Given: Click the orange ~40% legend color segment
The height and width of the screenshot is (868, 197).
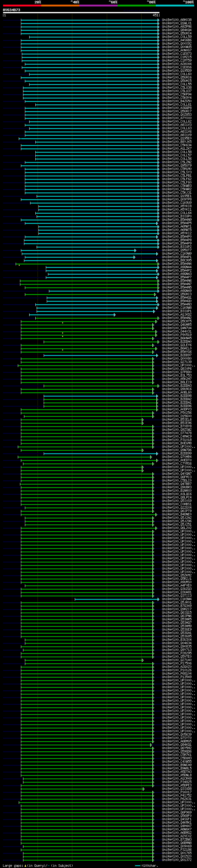Looking at the screenshot, I should tap(60, 6).
